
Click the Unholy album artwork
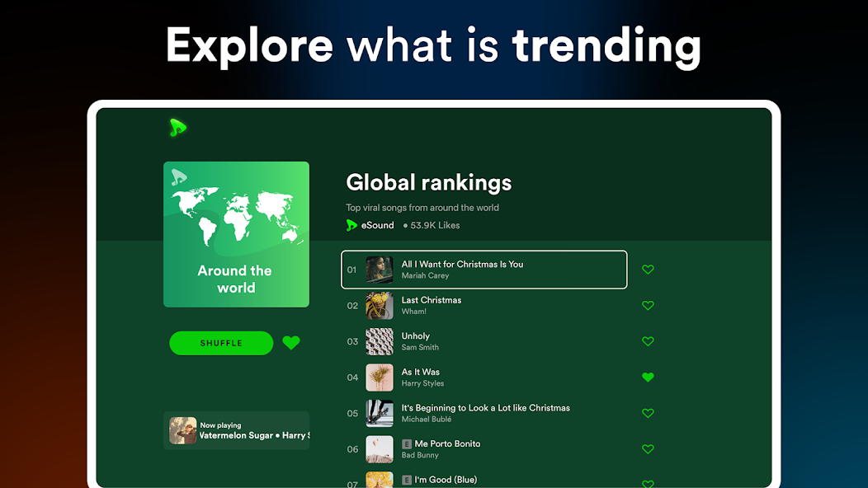pyautogui.click(x=380, y=341)
